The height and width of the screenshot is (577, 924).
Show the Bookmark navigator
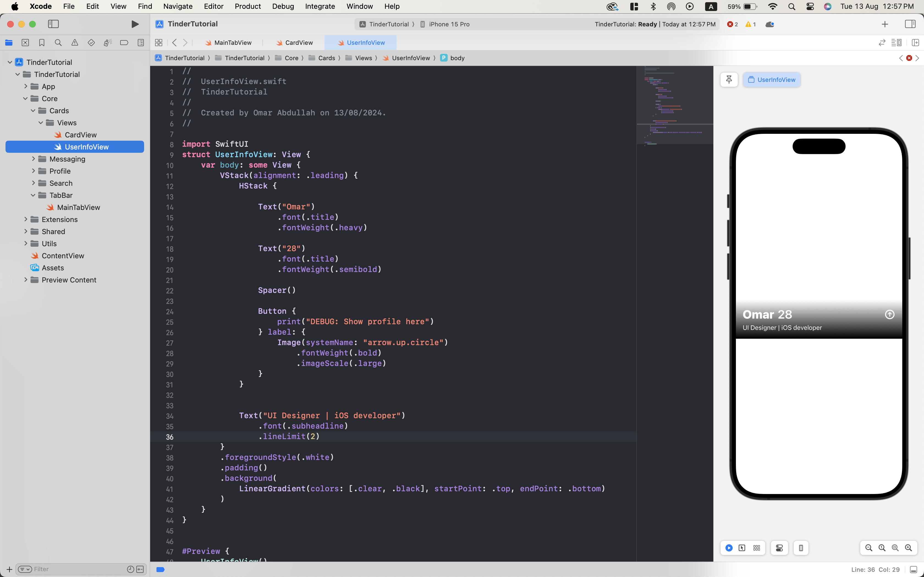click(x=42, y=43)
